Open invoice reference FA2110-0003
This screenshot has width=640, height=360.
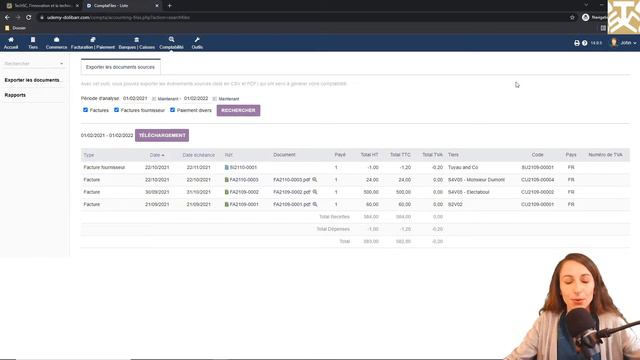(x=244, y=180)
